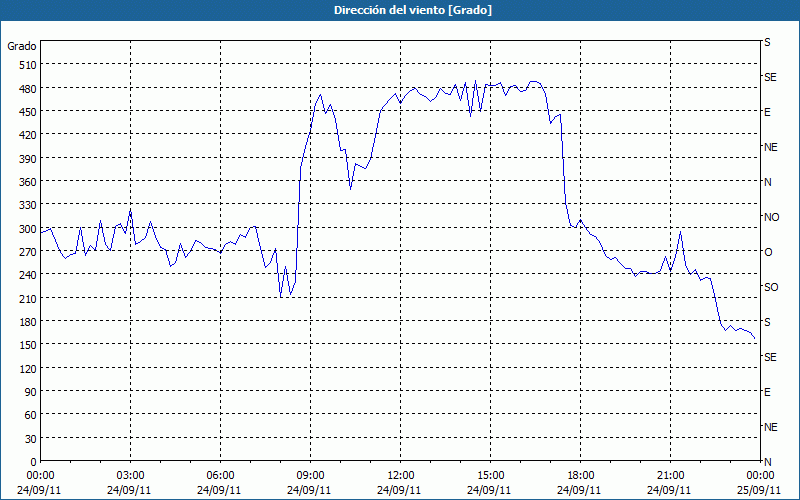Select the 120 degree label

[x=28, y=369]
